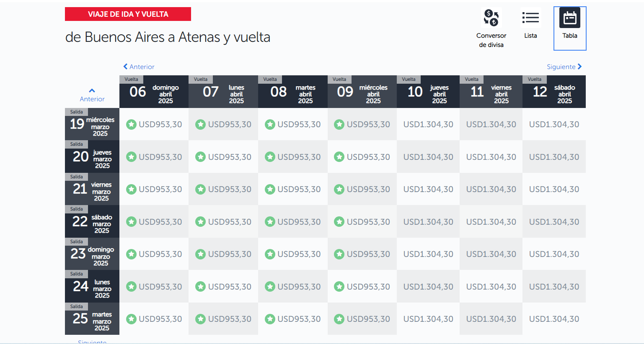The image size is (644, 344).
Task: Click the VIAJE DE IDA Y VUELTA banner
Action: click(x=128, y=14)
